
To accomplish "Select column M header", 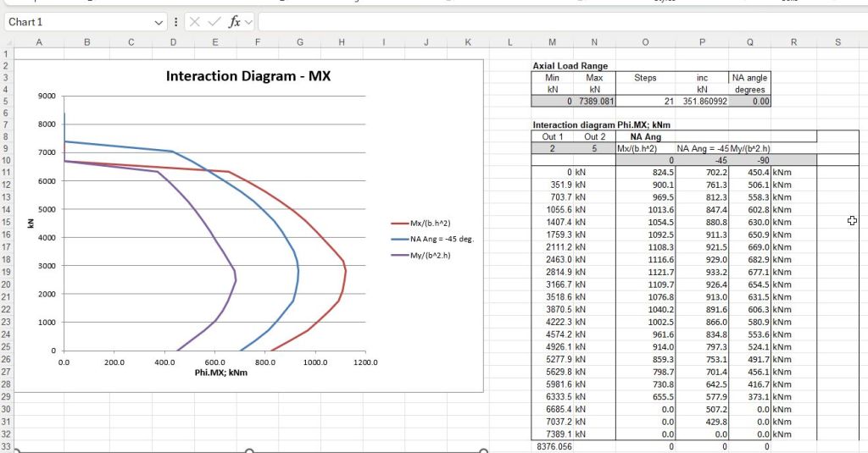I will pyautogui.click(x=552, y=41).
